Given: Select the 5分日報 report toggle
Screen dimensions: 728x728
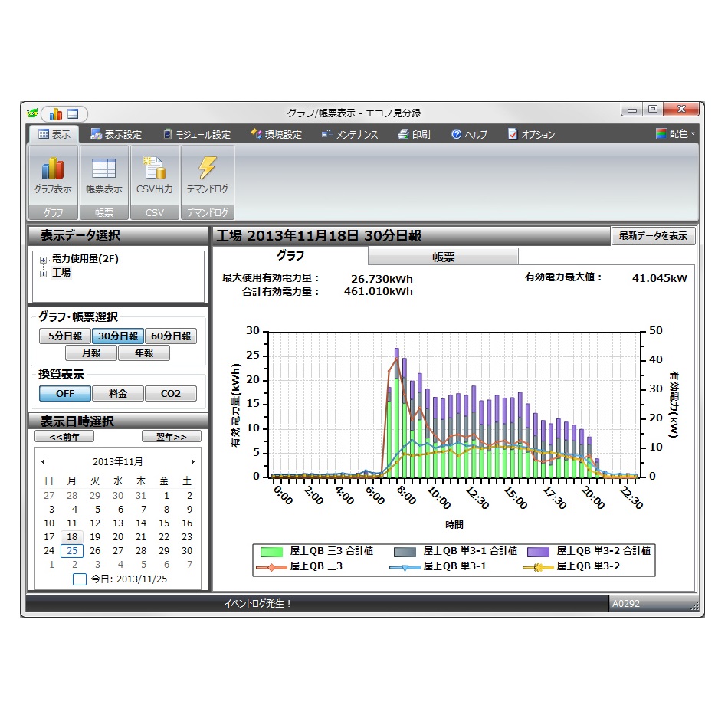Looking at the screenshot, I should (x=65, y=336).
